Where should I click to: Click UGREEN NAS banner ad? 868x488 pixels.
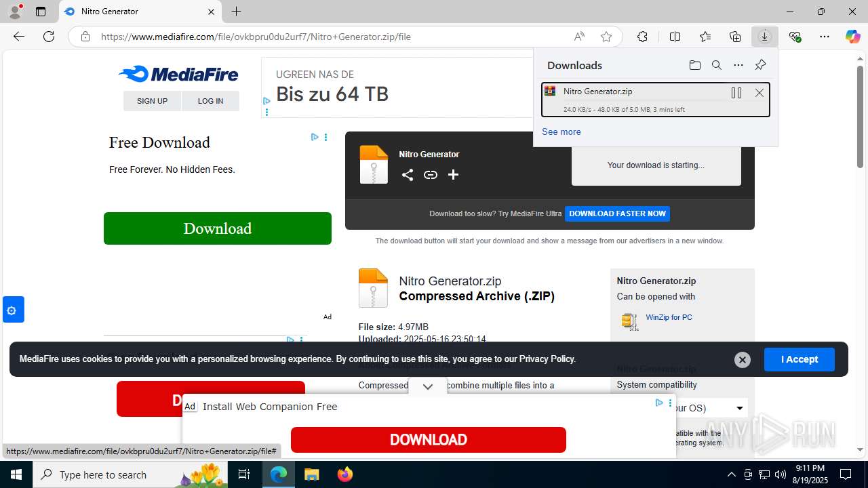(x=397, y=87)
